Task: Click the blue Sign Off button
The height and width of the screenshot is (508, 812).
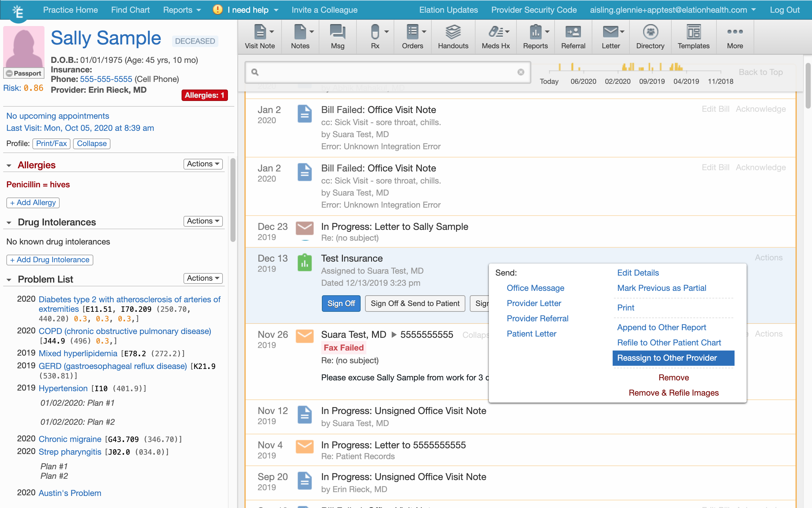Action: tap(341, 304)
